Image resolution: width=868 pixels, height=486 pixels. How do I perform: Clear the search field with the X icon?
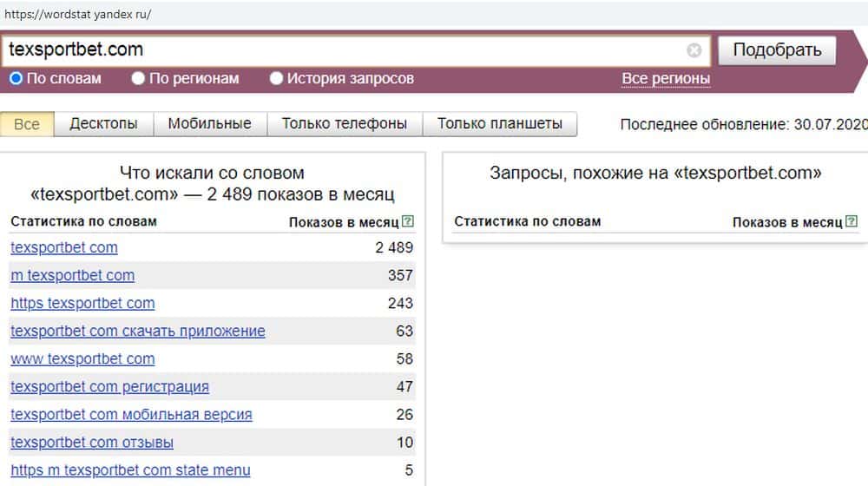click(x=694, y=50)
